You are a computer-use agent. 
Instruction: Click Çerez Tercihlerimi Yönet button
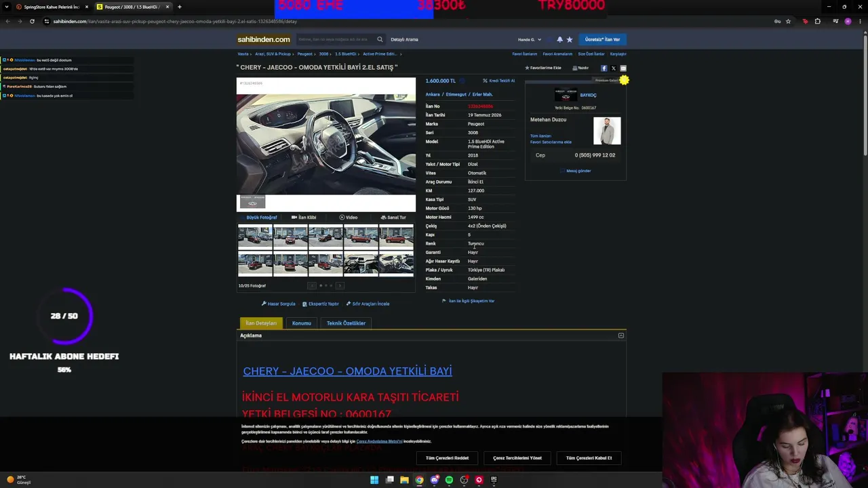[517, 458]
